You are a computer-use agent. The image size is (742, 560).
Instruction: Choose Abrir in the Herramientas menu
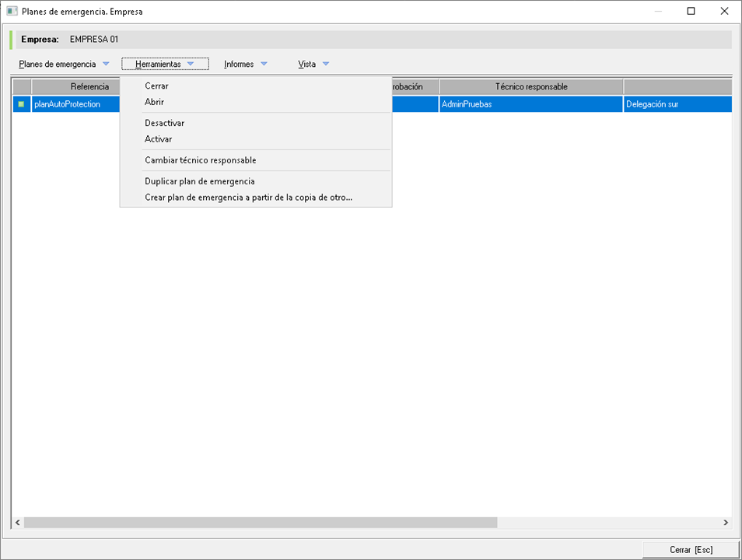click(x=154, y=102)
